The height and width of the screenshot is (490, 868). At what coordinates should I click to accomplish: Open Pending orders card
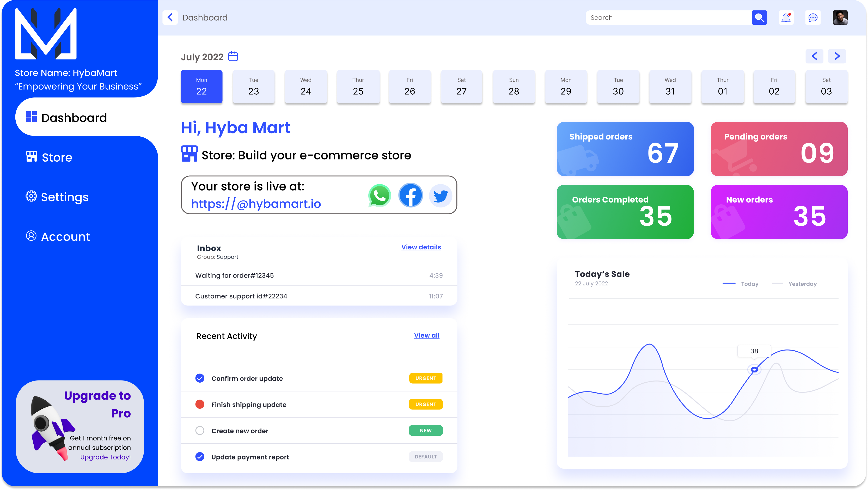coord(779,149)
